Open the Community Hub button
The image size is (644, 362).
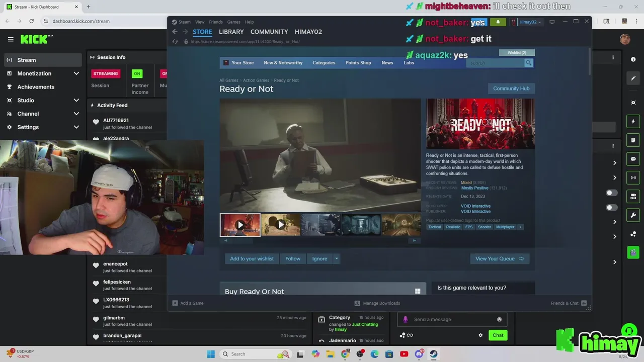511,88
